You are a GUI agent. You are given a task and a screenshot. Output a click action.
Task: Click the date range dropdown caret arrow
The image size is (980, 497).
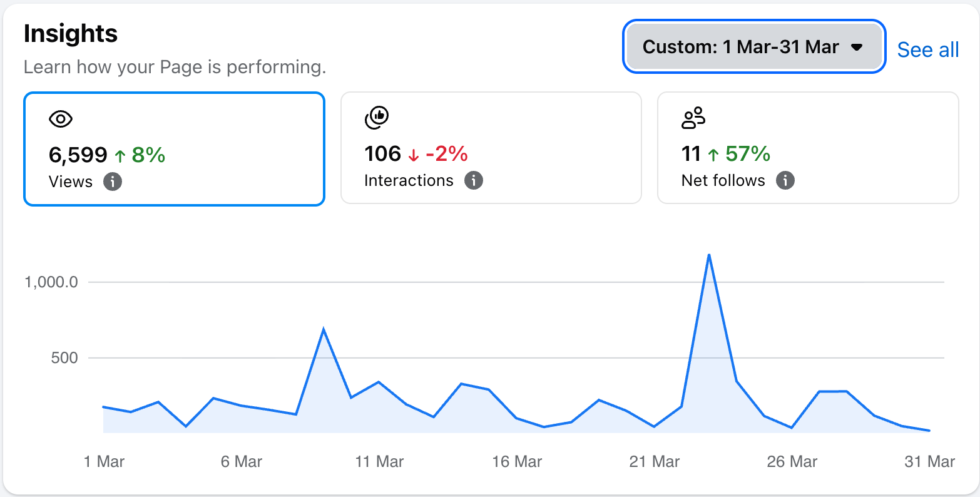pos(857,48)
